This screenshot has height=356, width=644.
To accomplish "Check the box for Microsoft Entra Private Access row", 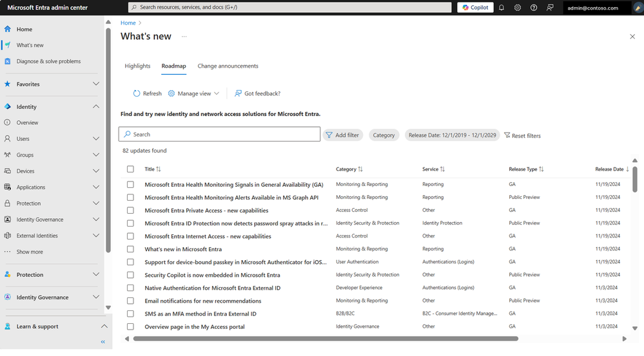I will 130,211.
